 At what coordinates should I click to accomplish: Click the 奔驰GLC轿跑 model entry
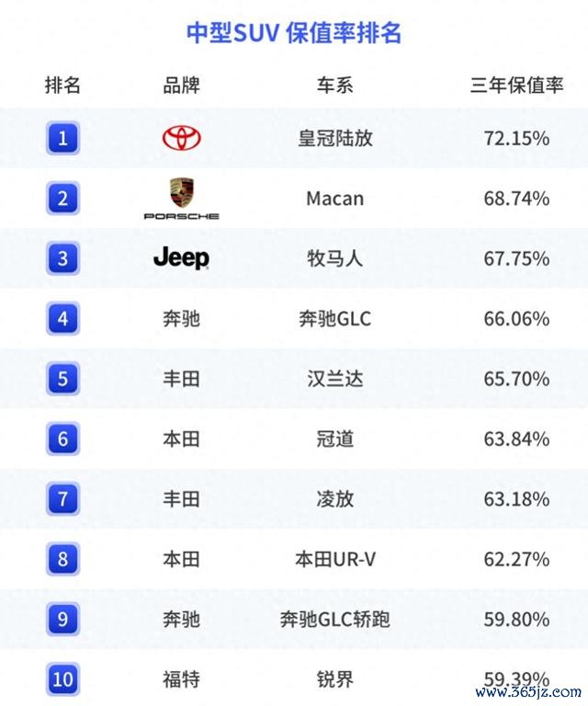(x=335, y=619)
